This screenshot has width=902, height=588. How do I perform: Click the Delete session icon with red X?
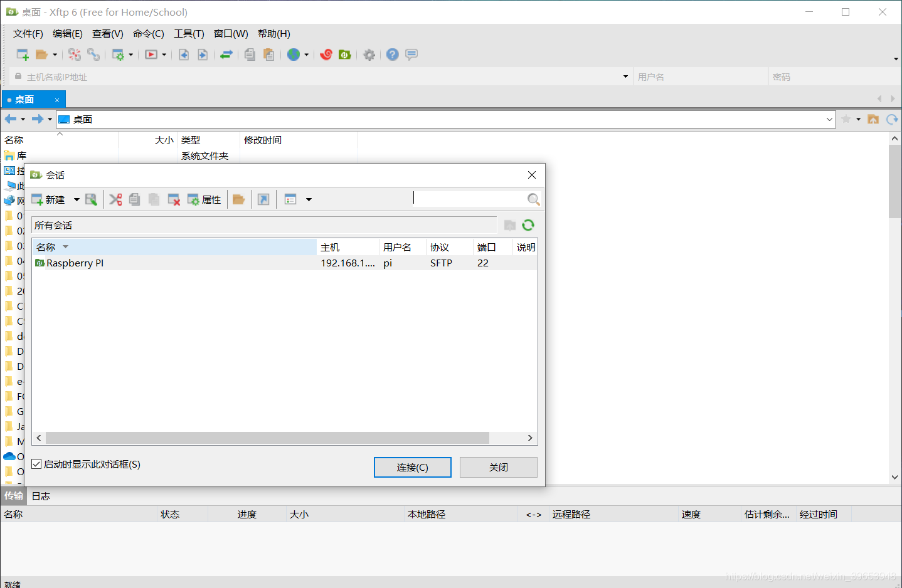(174, 199)
